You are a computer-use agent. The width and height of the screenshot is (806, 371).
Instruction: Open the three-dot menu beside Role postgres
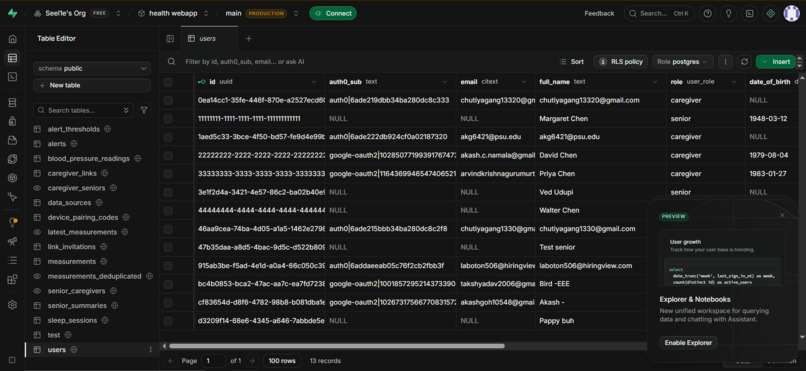[x=725, y=62]
